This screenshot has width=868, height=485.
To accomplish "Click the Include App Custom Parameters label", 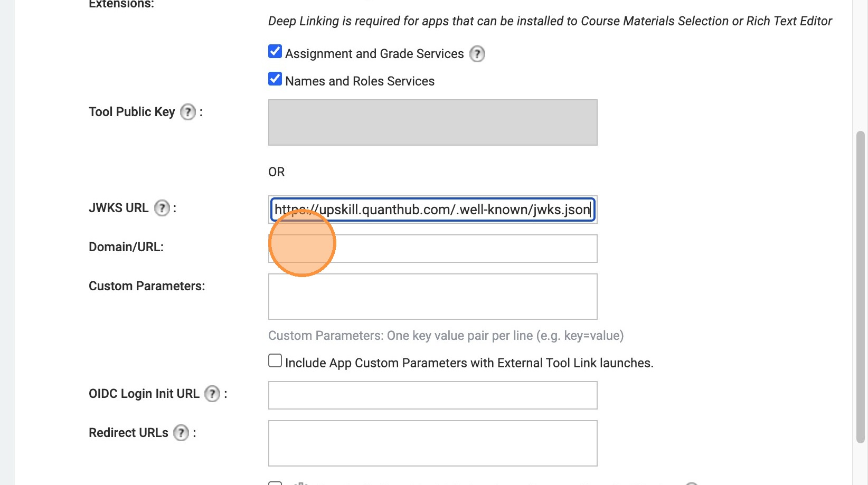I will tap(469, 363).
